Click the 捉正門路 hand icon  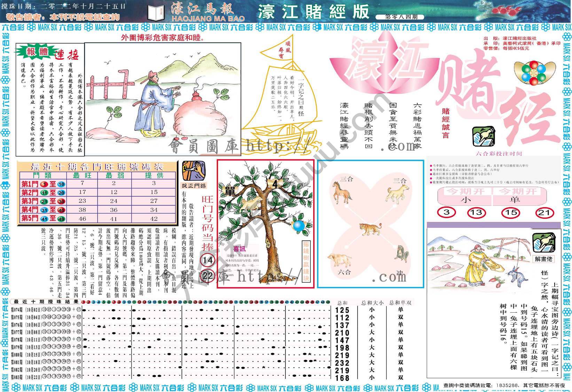[194, 170]
